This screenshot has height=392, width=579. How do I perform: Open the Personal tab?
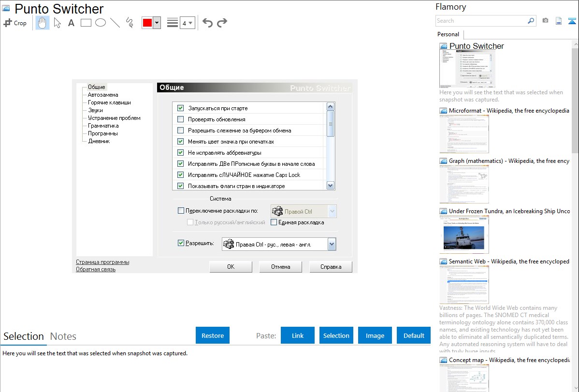448,34
